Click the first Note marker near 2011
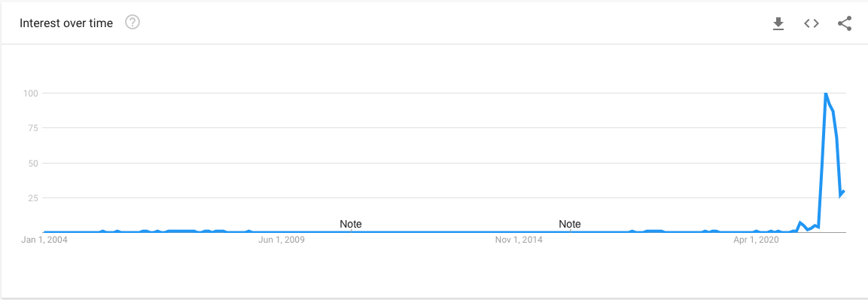Image resolution: width=868 pixels, height=300 pixels. [350, 224]
